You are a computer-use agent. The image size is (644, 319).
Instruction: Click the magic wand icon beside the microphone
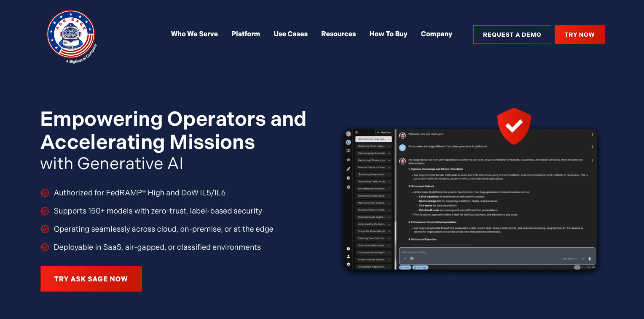tap(583, 259)
